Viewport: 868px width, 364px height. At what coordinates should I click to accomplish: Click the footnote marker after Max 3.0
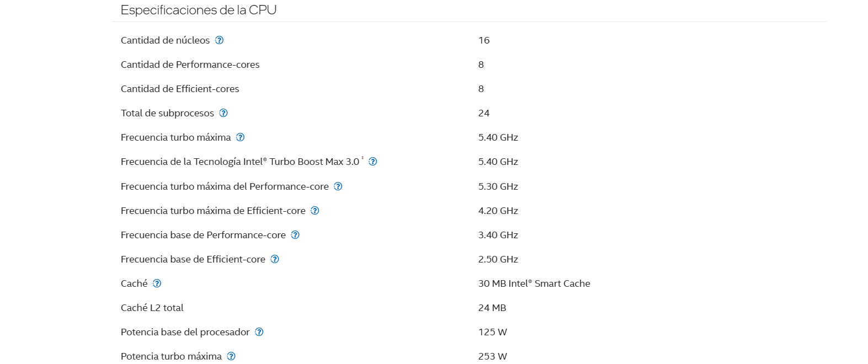363,159
